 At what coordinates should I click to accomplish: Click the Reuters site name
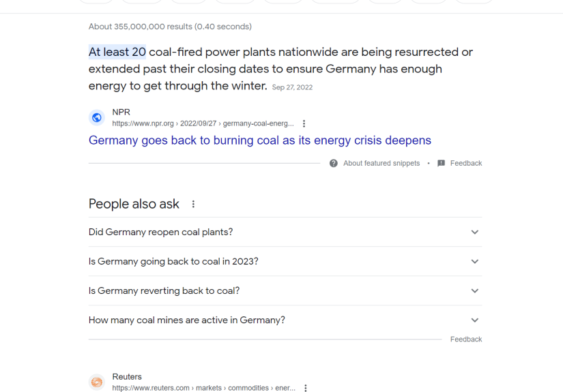click(127, 377)
